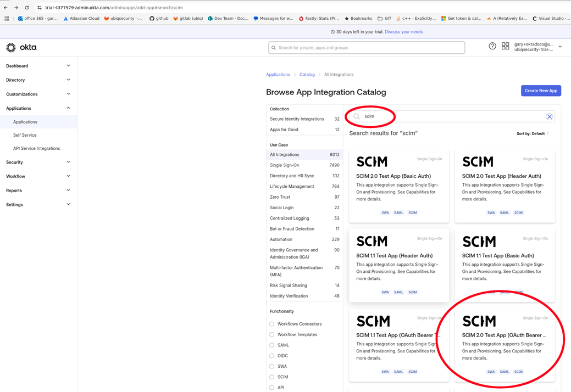Click the site info icon in address bar

tap(40, 7)
